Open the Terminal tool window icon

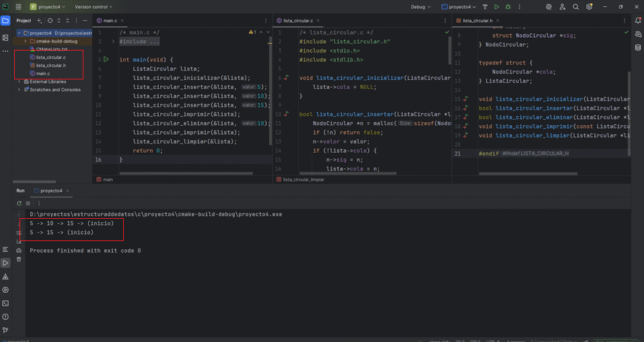point(5,303)
